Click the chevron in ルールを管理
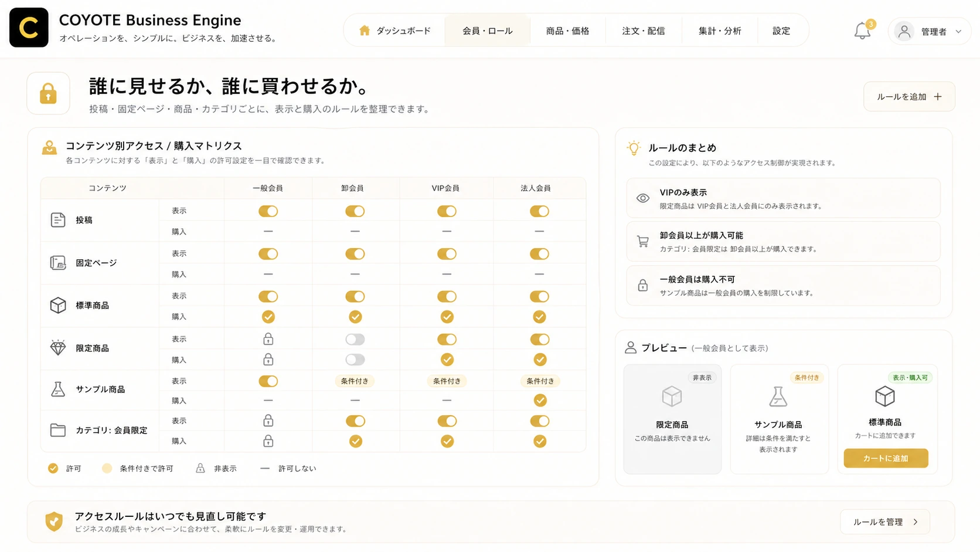Viewport: 980px width, 552px height. point(916,522)
